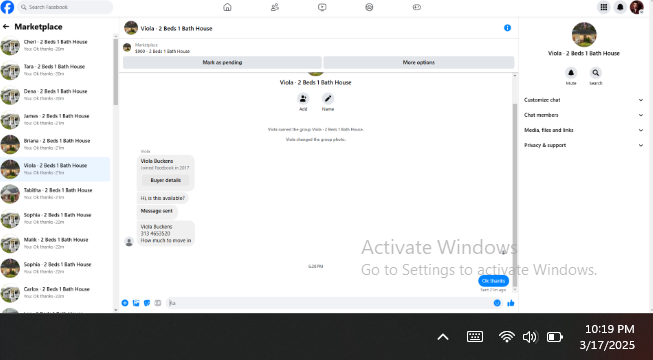Screen dimensions: 653x360
Task: Click the More options button
Action: (x=419, y=62)
